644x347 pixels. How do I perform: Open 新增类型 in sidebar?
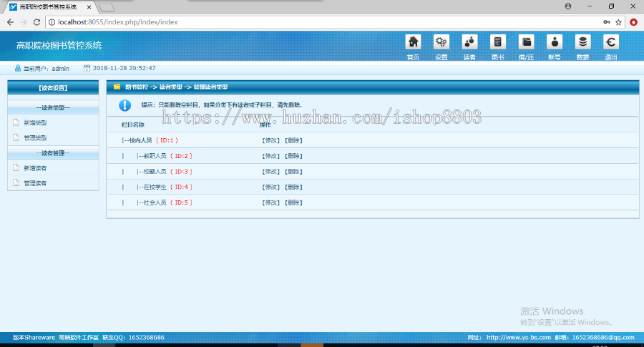click(35, 122)
